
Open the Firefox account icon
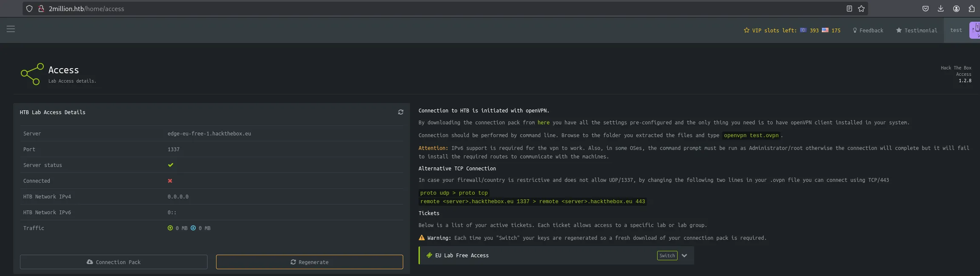(x=956, y=9)
